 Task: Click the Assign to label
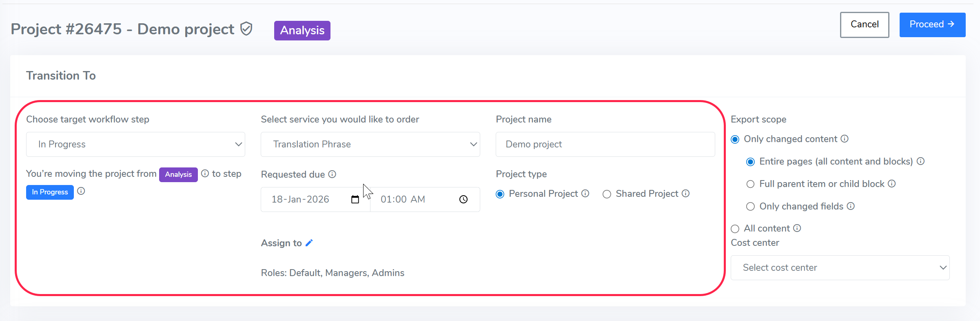[282, 243]
